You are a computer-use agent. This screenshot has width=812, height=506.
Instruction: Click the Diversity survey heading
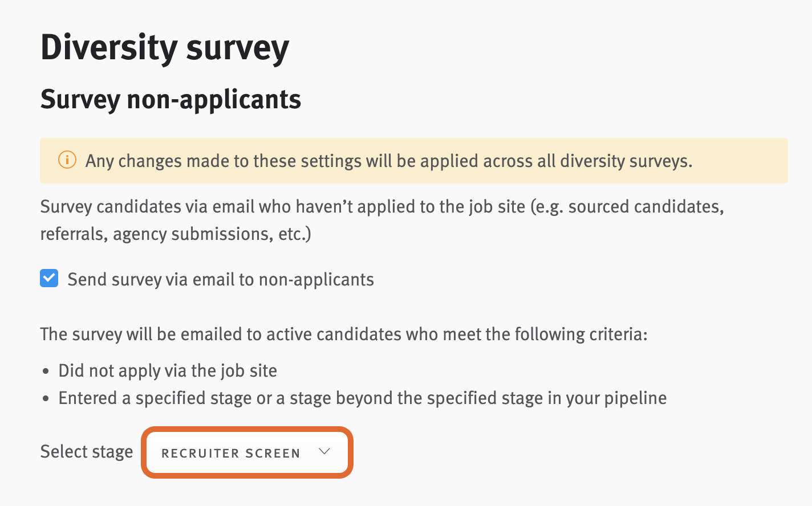pyautogui.click(x=164, y=48)
